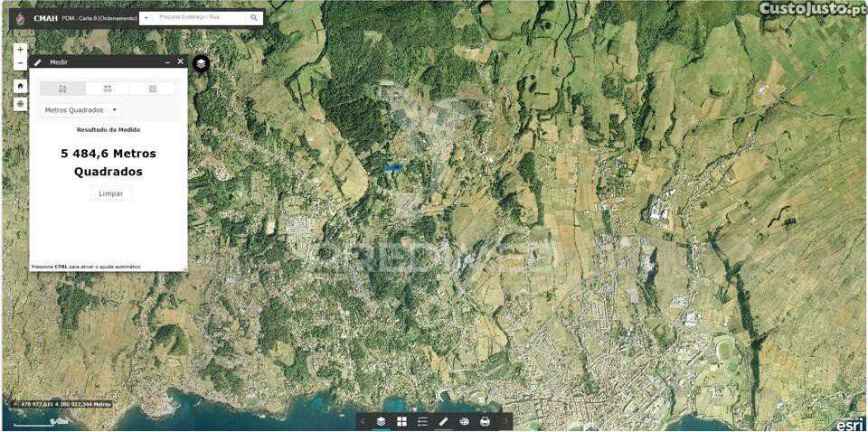Zoom out of the map
The height and width of the screenshot is (432, 868).
20,64
